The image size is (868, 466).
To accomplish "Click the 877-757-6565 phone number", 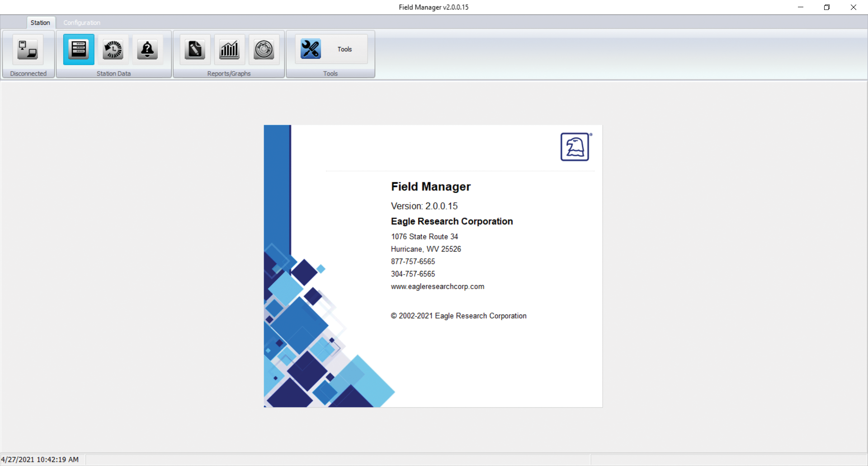I will pyautogui.click(x=413, y=262).
